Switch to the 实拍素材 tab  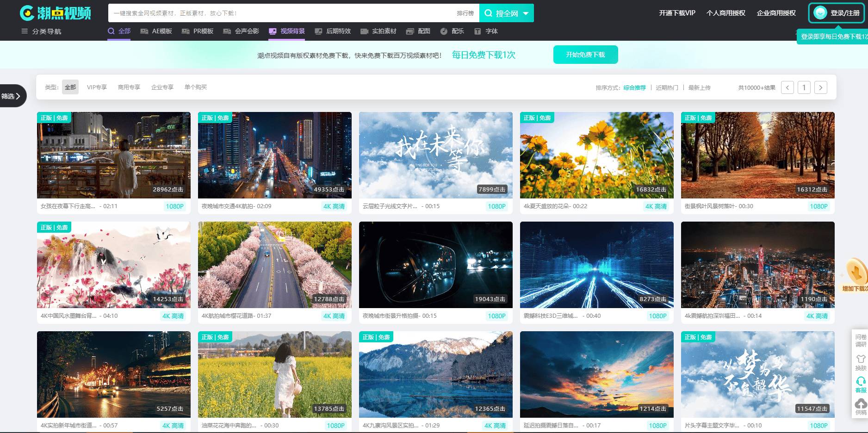tap(378, 31)
